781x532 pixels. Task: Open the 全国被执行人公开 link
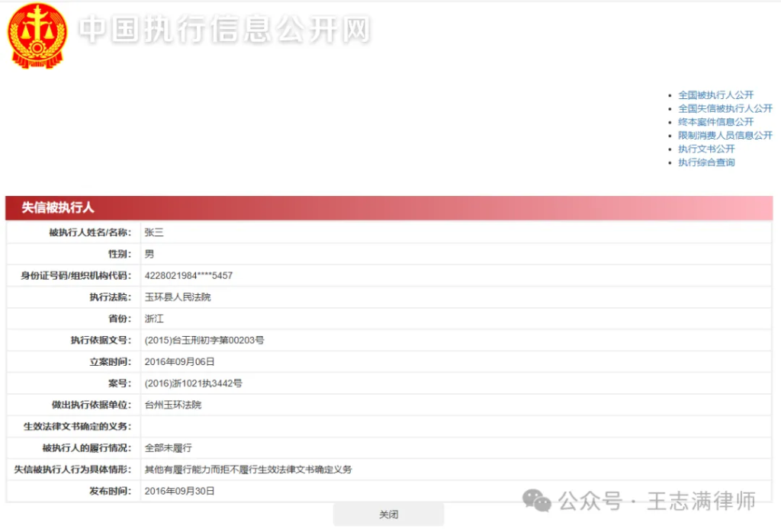click(x=715, y=95)
